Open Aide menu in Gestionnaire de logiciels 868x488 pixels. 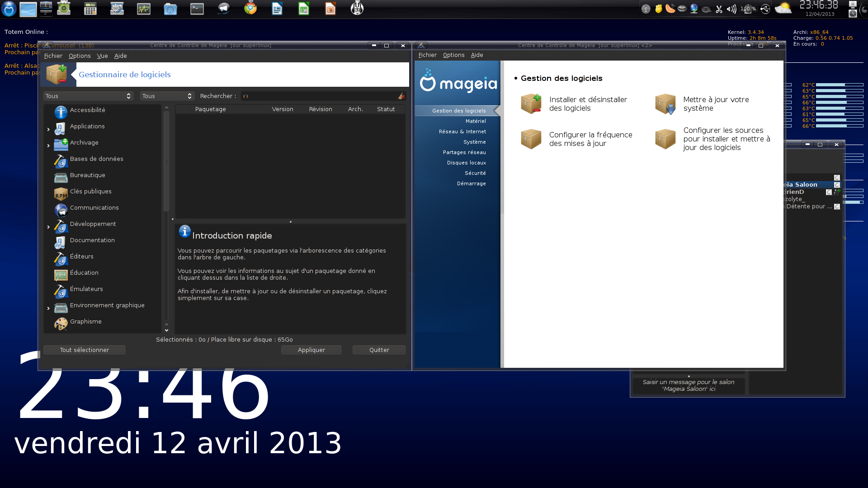120,56
